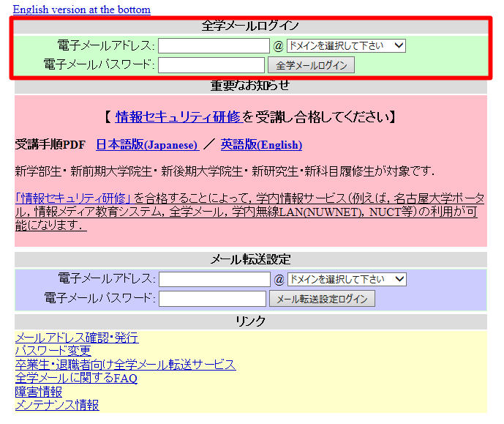Click email address field in メール転送設定 section
This screenshot has height=424, width=504.
(214, 279)
